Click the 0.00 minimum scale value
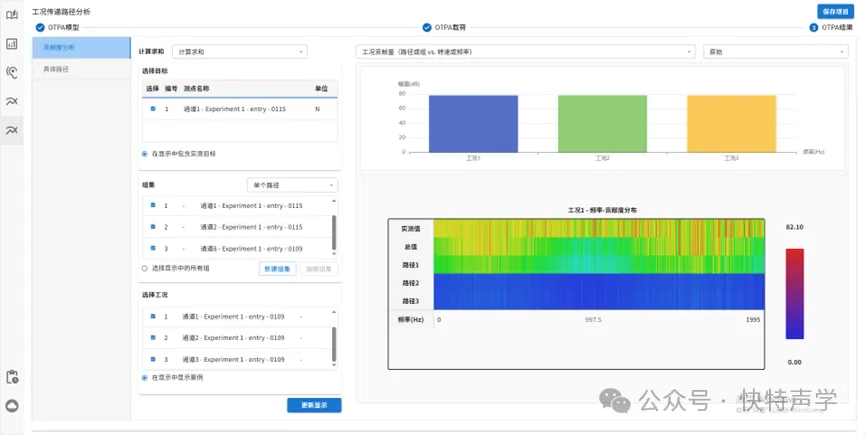 tap(794, 362)
